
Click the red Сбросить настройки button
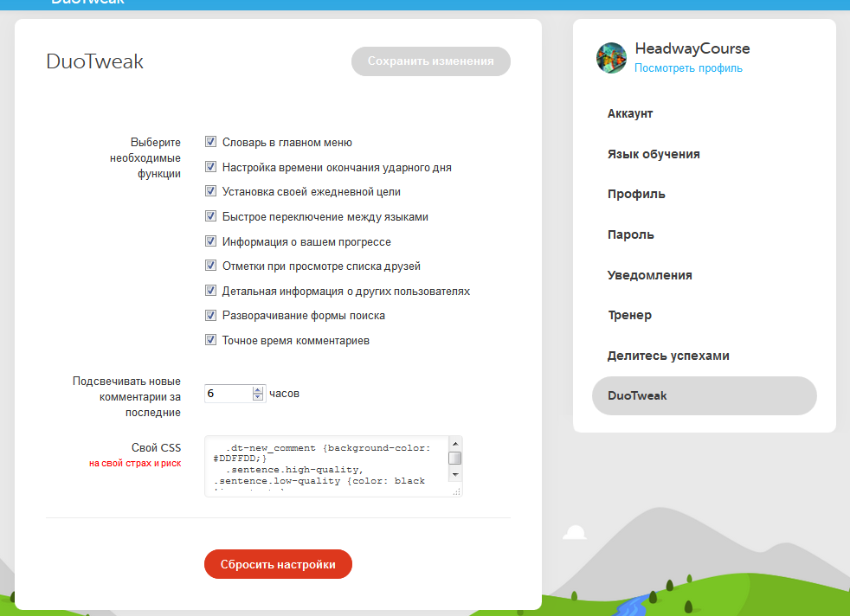pyautogui.click(x=278, y=564)
